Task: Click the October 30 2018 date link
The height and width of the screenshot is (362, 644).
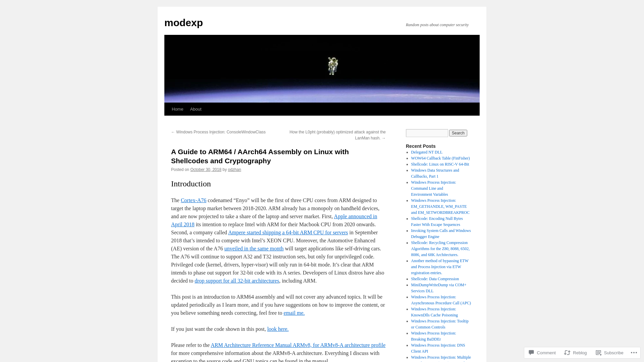Action: pyautogui.click(x=205, y=169)
